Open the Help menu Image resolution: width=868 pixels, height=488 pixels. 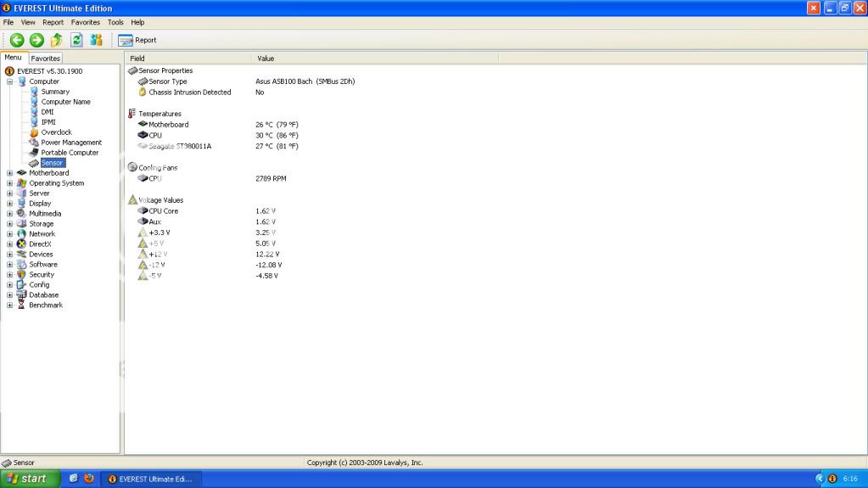(137, 22)
